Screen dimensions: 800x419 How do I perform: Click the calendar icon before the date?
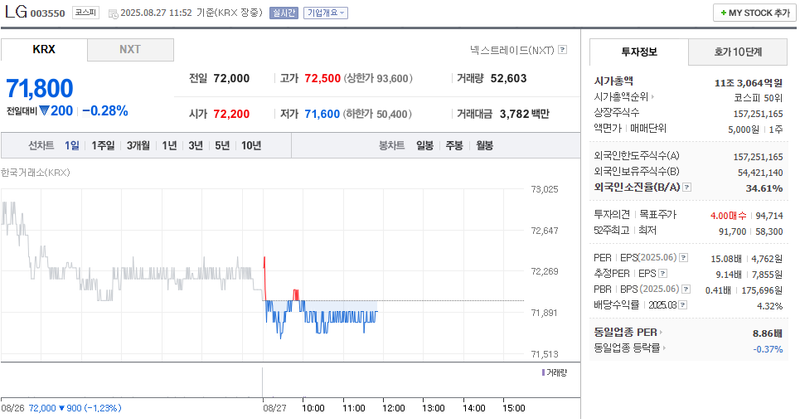click(x=113, y=13)
